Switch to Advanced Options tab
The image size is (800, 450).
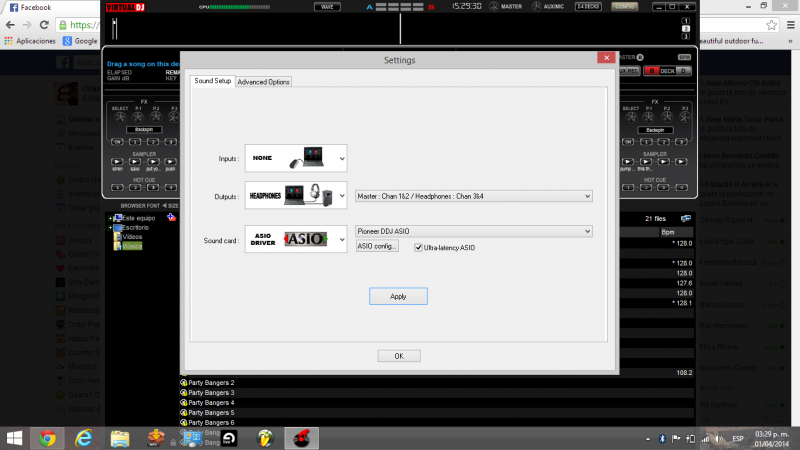[x=263, y=82]
